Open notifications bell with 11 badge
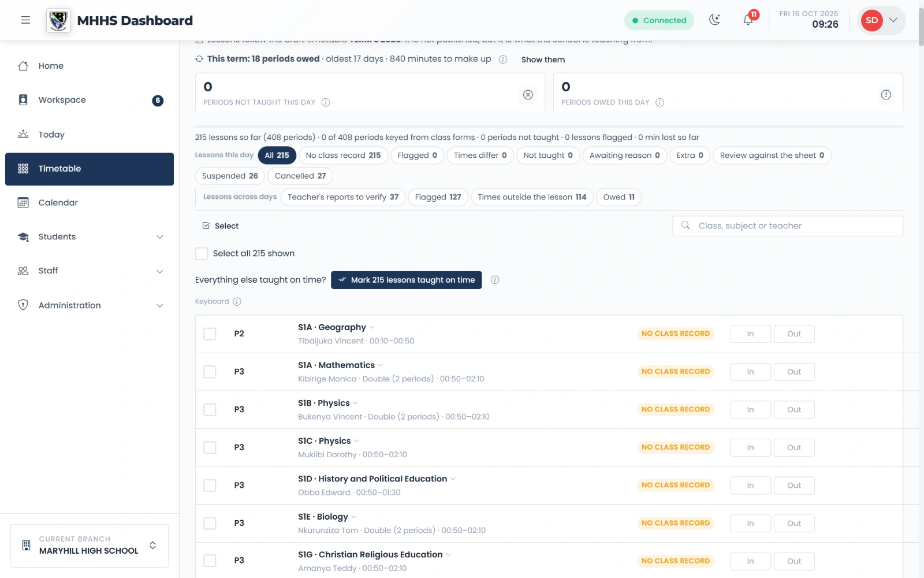This screenshot has width=924, height=578. click(748, 20)
